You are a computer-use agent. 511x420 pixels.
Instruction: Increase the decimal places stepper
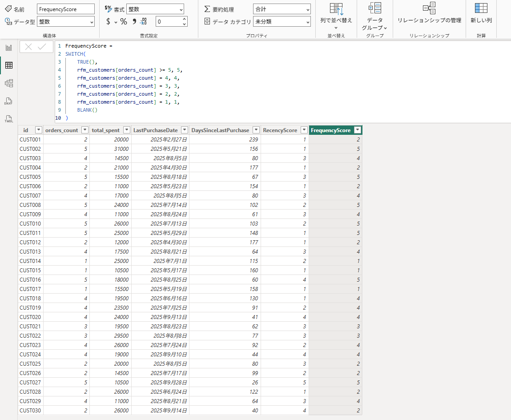click(x=185, y=19)
